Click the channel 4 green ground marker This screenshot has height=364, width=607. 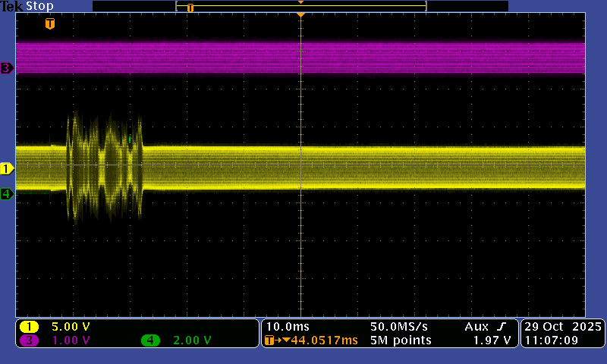pyautogui.click(x=7, y=194)
